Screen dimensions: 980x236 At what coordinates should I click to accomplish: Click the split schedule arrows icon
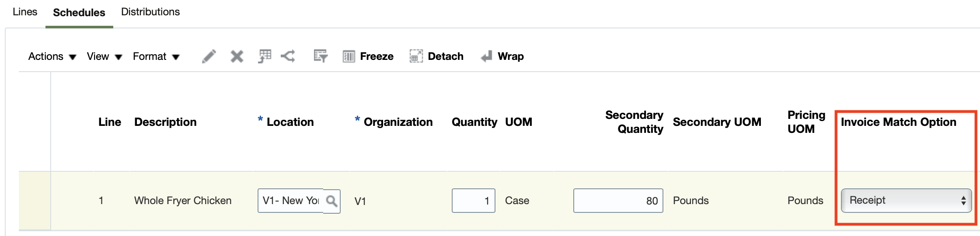coord(288,56)
